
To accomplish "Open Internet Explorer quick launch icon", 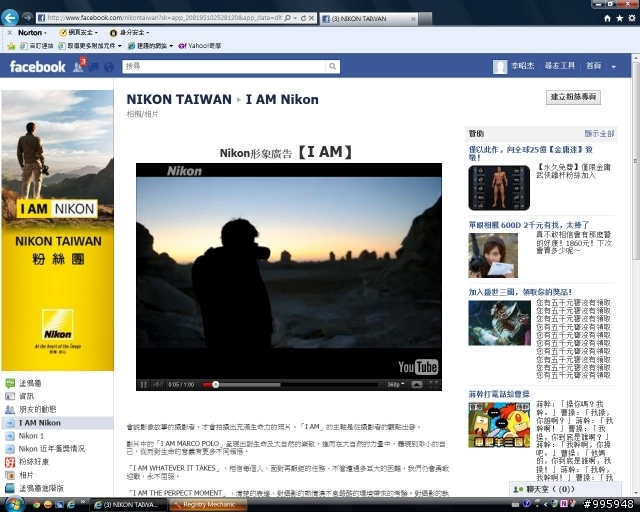I will [x=71, y=505].
